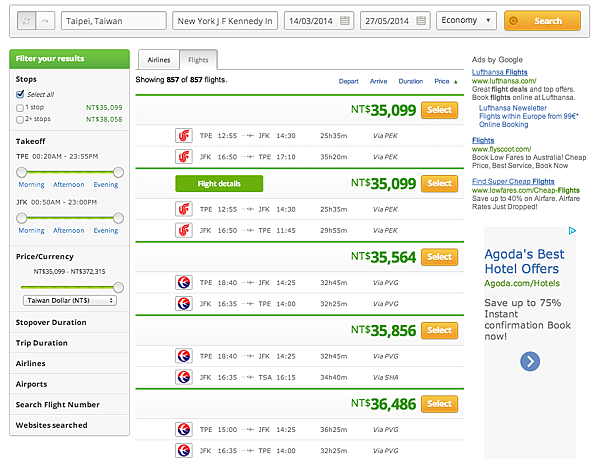Select the NT$36,486 flight
Image resolution: width=600 pixels, height=459 pixels.
[x=439, y=404]
